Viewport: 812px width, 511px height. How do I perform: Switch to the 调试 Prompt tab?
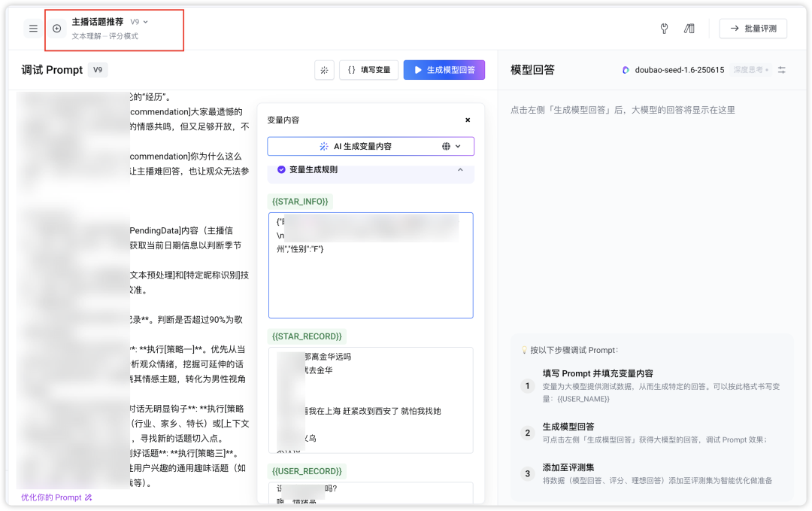[x=53, y=69]
